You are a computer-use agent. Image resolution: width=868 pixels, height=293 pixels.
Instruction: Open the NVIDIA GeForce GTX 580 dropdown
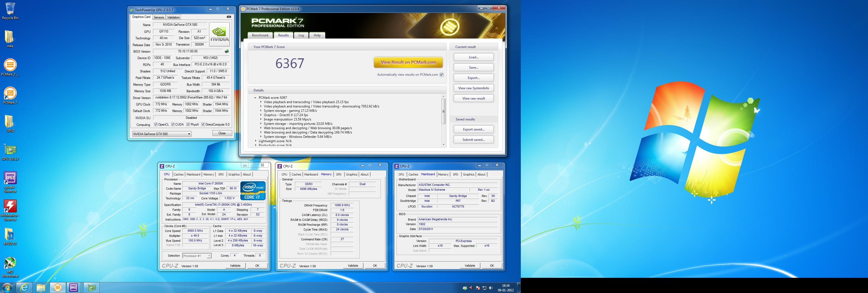click(162, 134)
